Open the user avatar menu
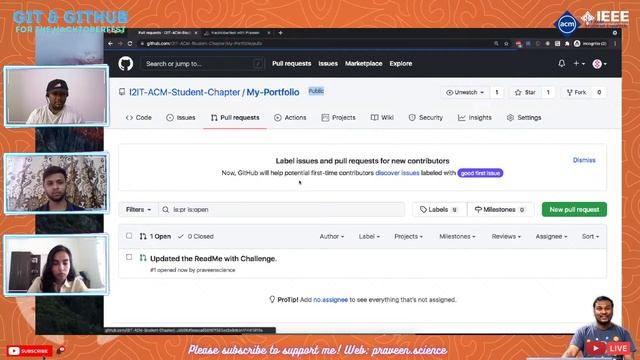The height and width of the screenshot is (360, 640). click(599, 64)
